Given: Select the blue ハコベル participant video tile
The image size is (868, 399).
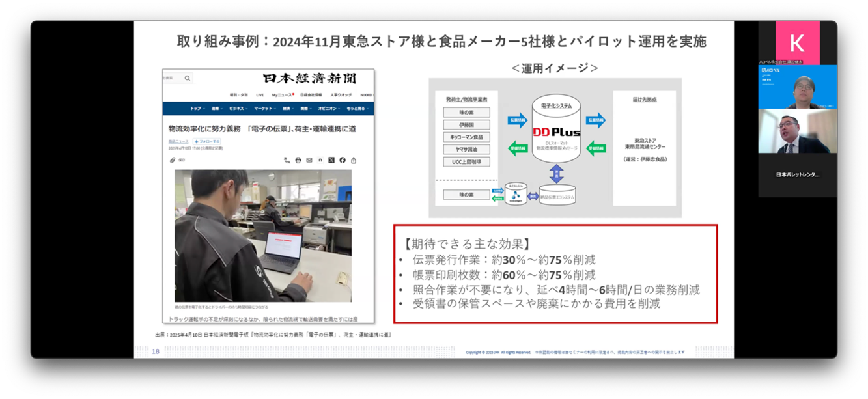Looking at the screenshot, I should pos(798,87).
